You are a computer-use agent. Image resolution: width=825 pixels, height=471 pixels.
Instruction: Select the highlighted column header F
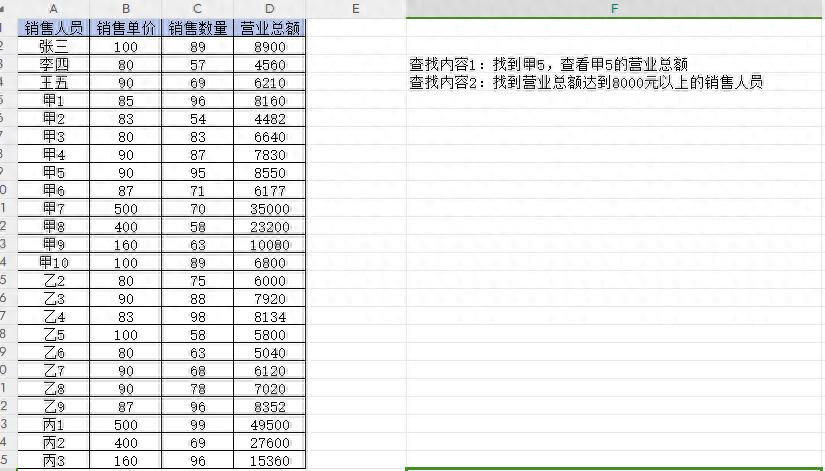click(615, 9)
